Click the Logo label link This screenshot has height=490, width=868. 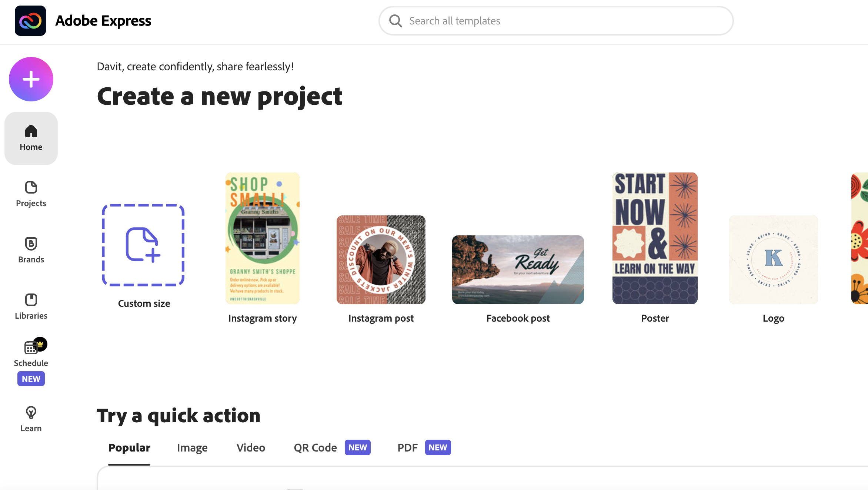773,318
